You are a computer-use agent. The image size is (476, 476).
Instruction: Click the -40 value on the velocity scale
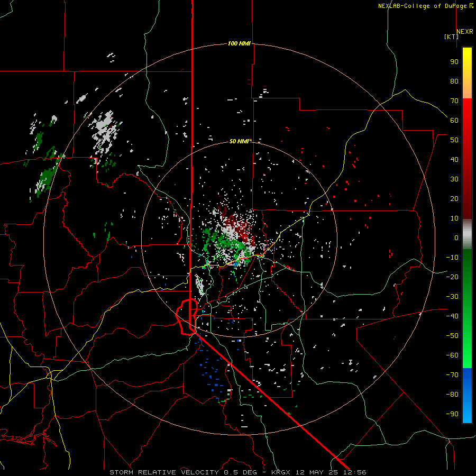click(x=452, y=316)
